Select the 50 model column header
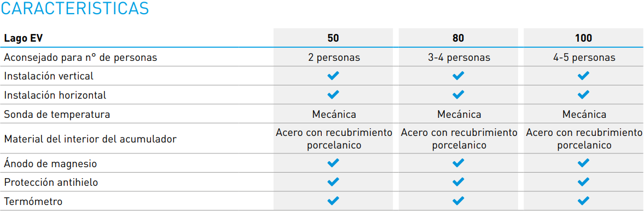Viewport: 644px width, 211px height. pos(333,38)
